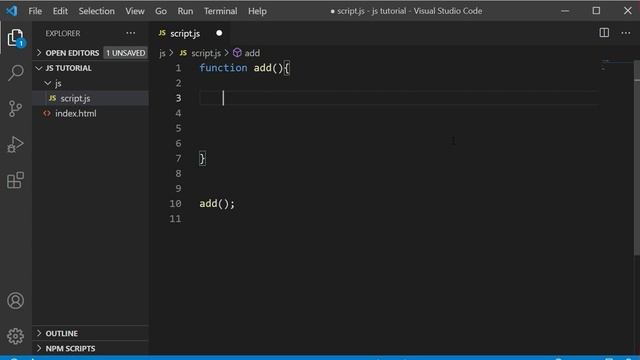Open editor More Actions ellipsis
This screenshot has height=360, width=640.
[x=626, y=33]
